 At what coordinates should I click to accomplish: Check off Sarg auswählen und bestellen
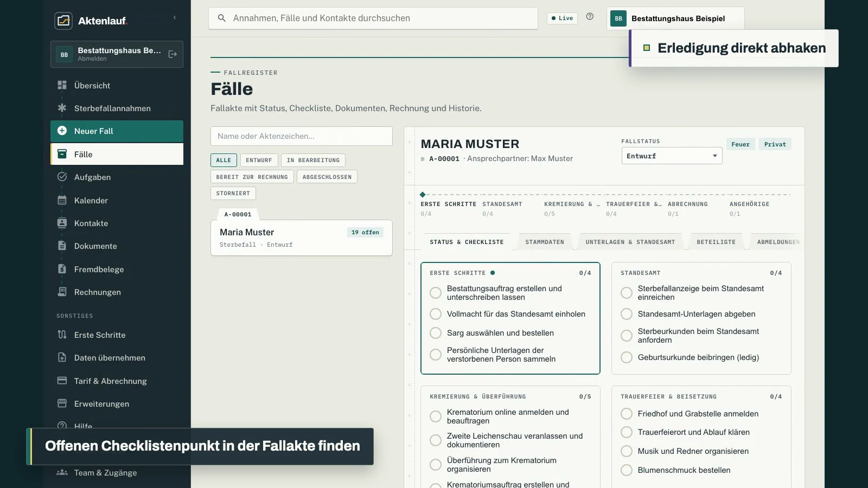click(x=436, y=333)
